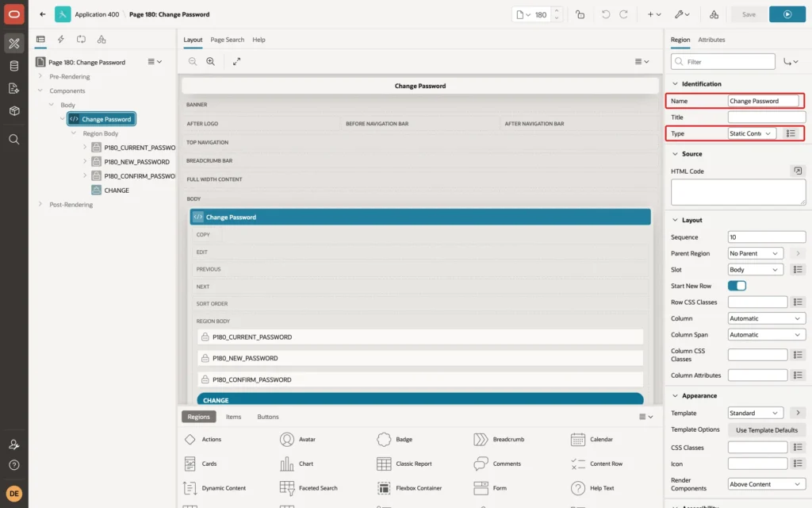Screen dimensions: 812x508
Task: Open the Parent Region select list
Action: click(755, 253)
